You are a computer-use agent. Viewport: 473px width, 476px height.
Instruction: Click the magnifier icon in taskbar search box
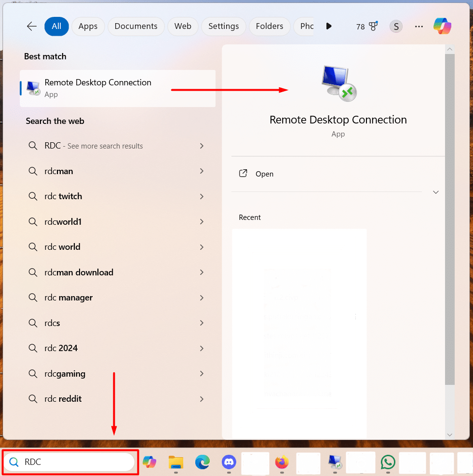coord(14,462)
